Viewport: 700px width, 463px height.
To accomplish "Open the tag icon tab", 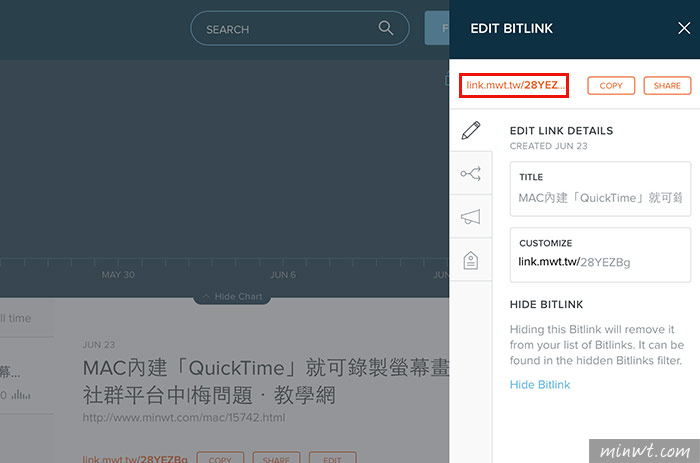I will (x=471, y=260).
